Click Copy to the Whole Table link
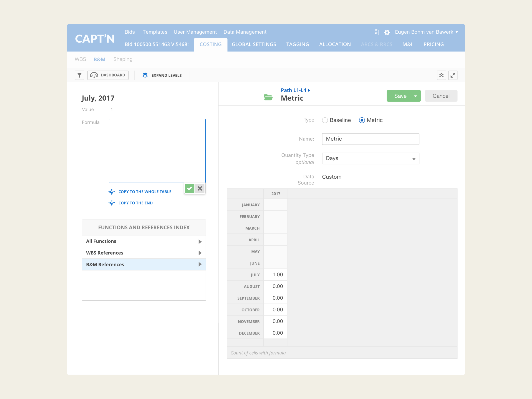The width and height of the screenshot is (532, 399). click(144, 192)
